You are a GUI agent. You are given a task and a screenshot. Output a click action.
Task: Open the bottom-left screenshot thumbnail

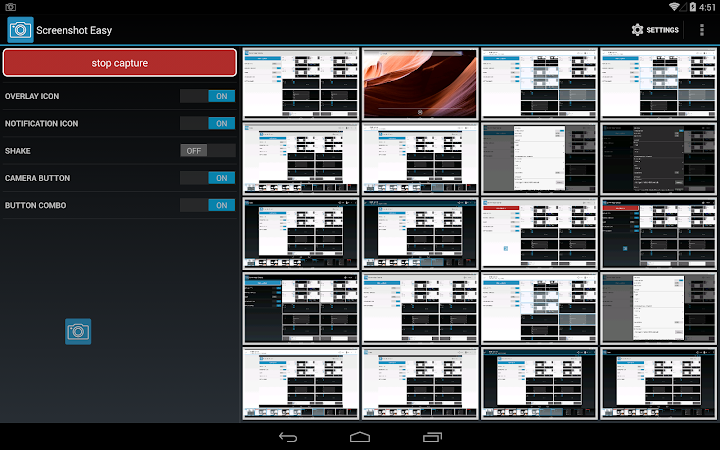click(x=301, y=383)
